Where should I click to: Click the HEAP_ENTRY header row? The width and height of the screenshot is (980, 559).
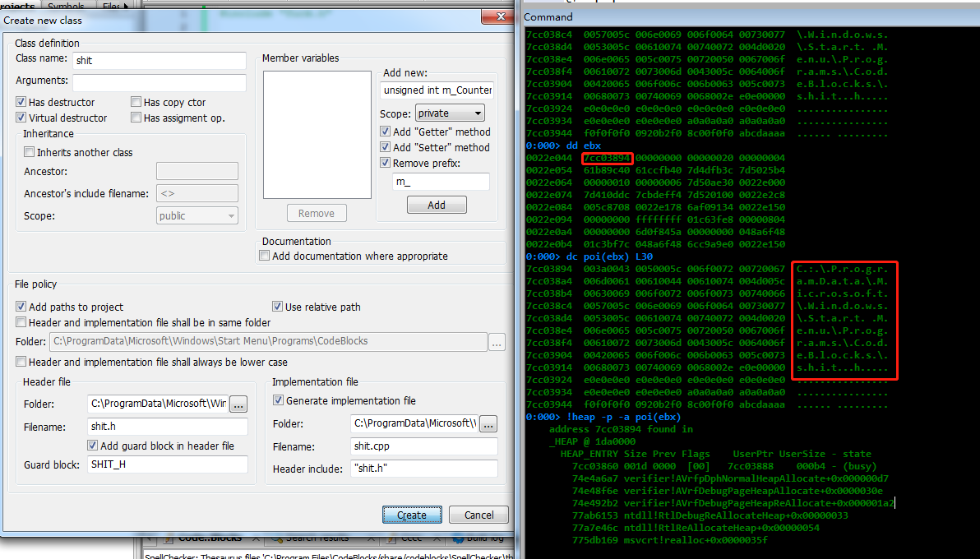pos(715,454)
